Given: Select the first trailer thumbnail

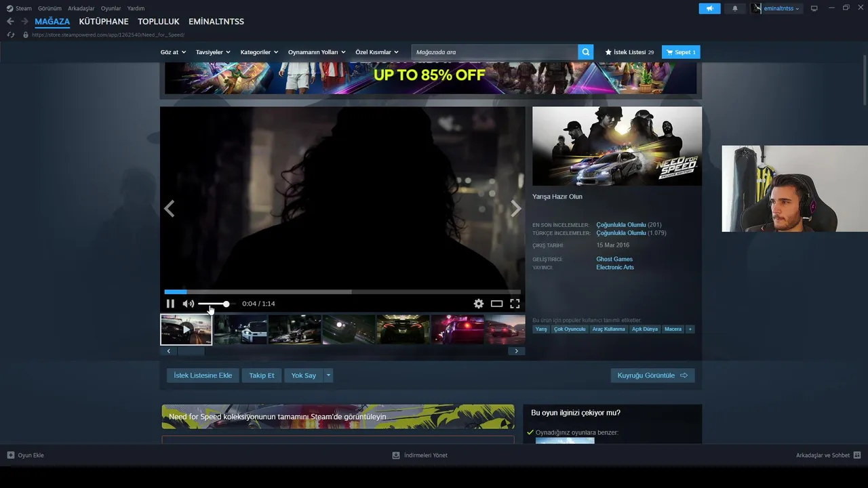Looking at the screenshot, I should [x=186, y=329].
